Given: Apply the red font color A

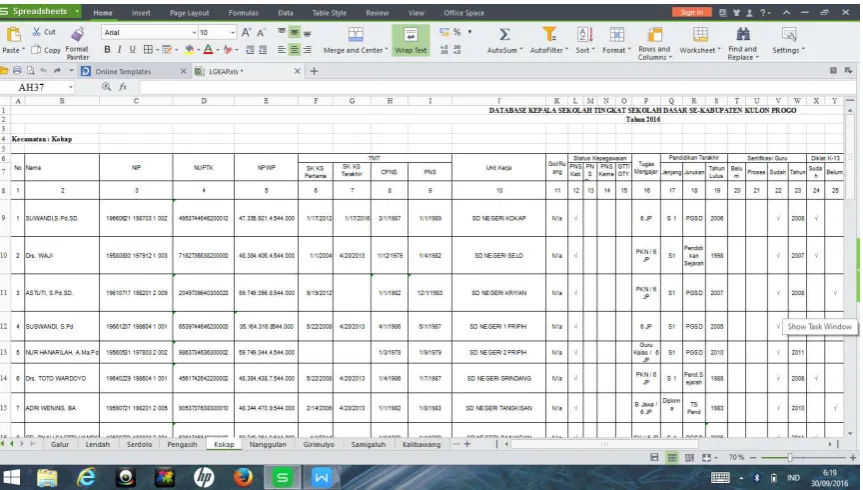Looking at the screenshot, I should pos(208,50).
